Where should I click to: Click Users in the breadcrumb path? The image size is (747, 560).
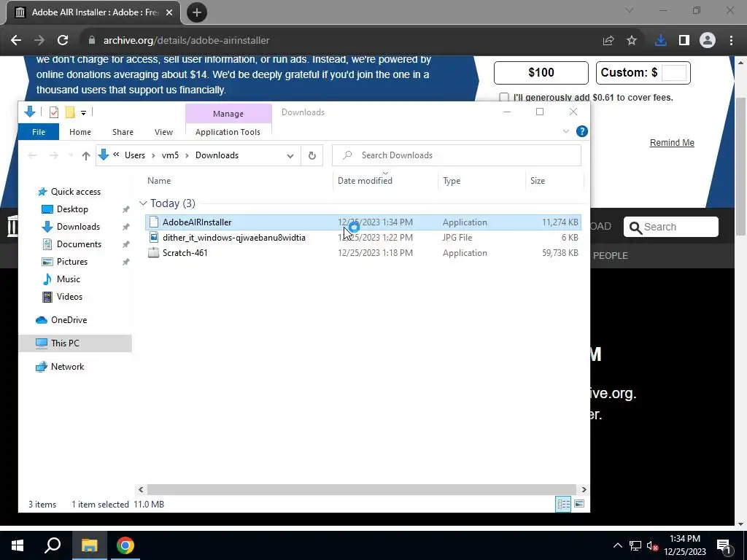click(135, 155)
